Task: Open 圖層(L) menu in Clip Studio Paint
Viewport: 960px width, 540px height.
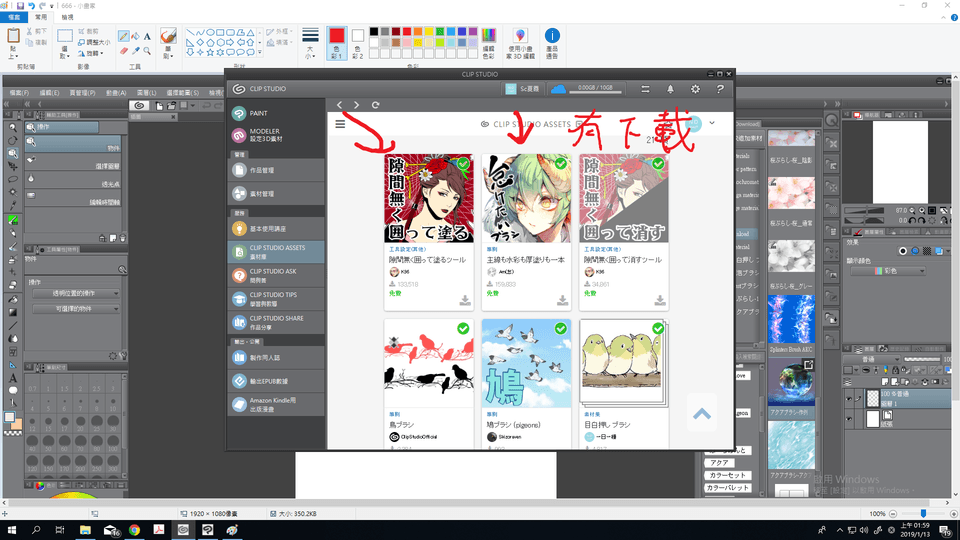Action: point(146,93)
